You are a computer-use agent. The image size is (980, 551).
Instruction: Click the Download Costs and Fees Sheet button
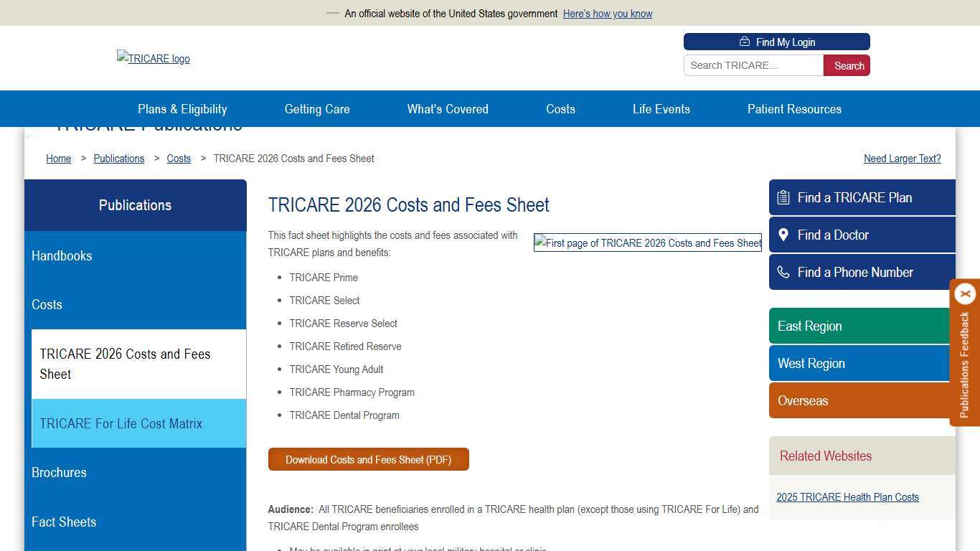tap(368, 459)
